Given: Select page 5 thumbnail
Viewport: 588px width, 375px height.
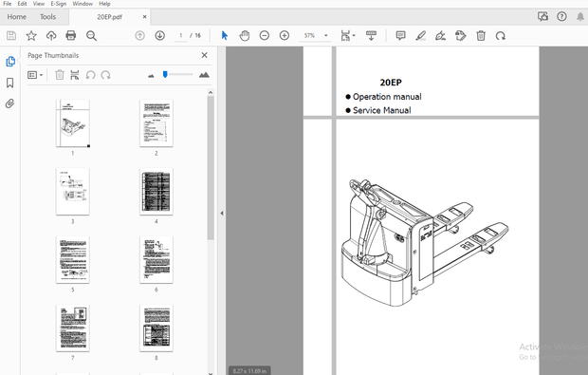Looking at the screenshot, I should [x=73, y=260].
